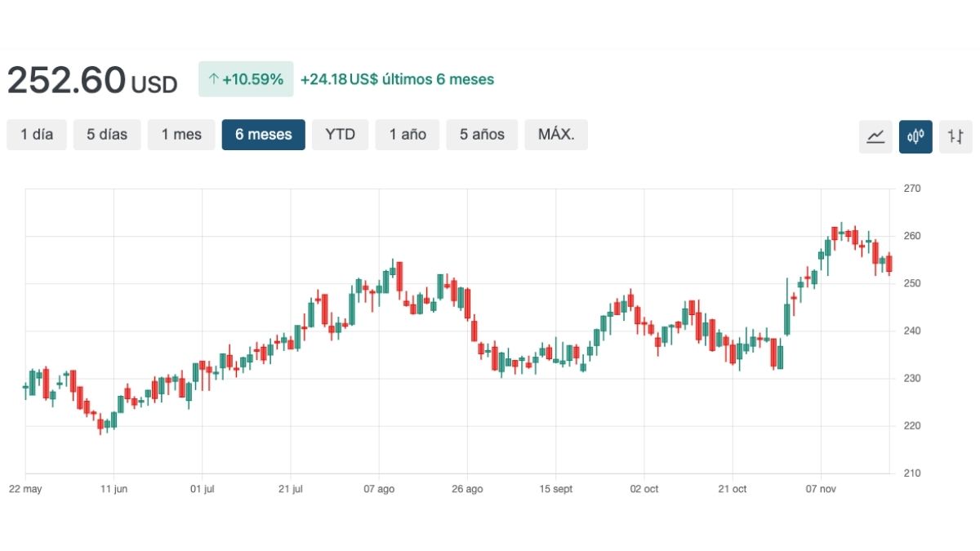This screenshot has width=980, height=551.
Task: Select the candlestick chart icon
Action: [915, 136]
